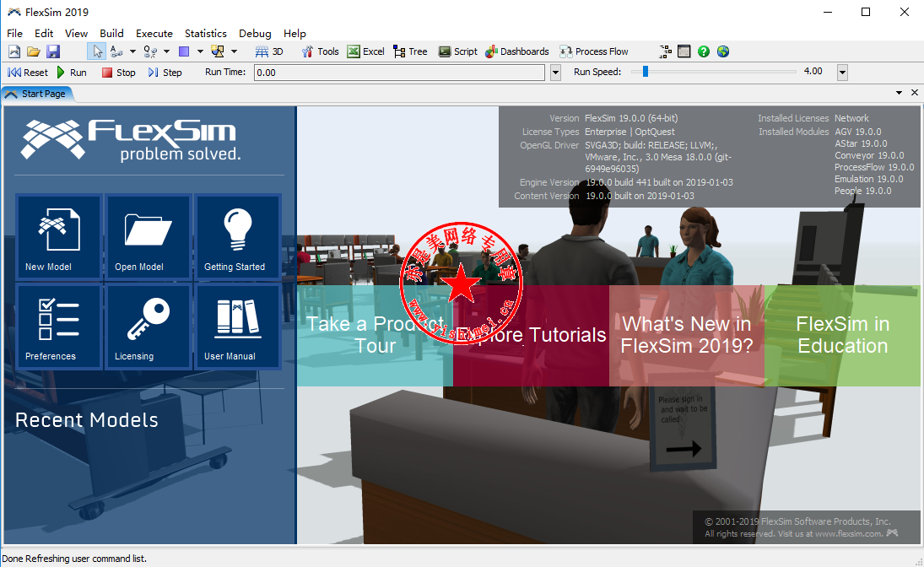This screenshot has width=924, height=567.
Task: Click the 'Done Refreshing user command list.' status text
Action: pos(74,559)
